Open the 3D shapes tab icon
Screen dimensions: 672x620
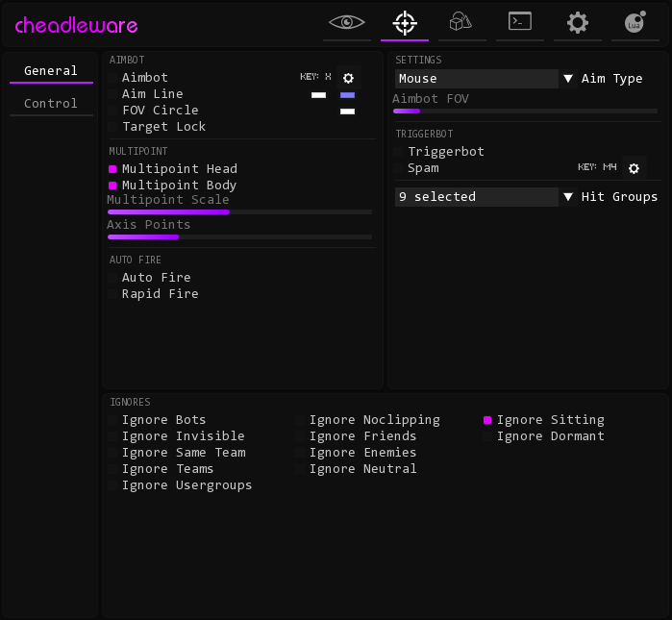tap(461, 22)
